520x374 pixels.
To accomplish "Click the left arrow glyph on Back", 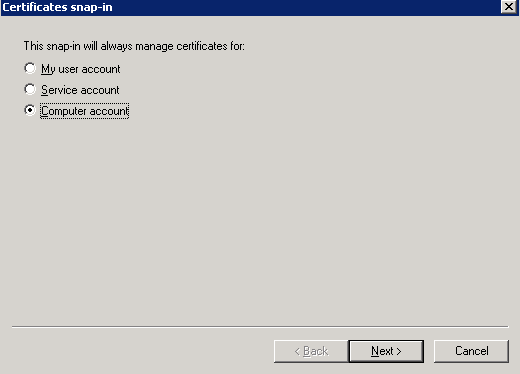I will point(297,351).
